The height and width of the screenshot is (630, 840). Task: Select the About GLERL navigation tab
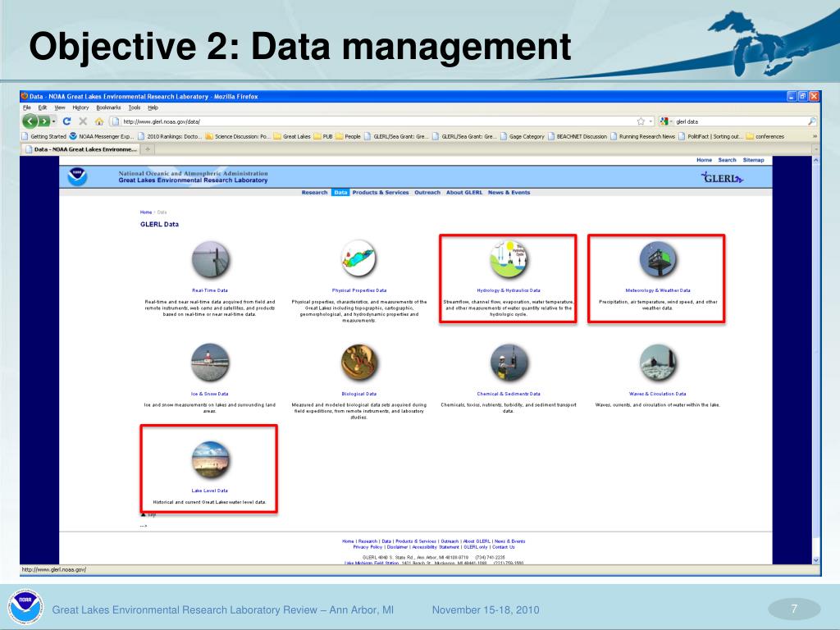coord(464,192)
